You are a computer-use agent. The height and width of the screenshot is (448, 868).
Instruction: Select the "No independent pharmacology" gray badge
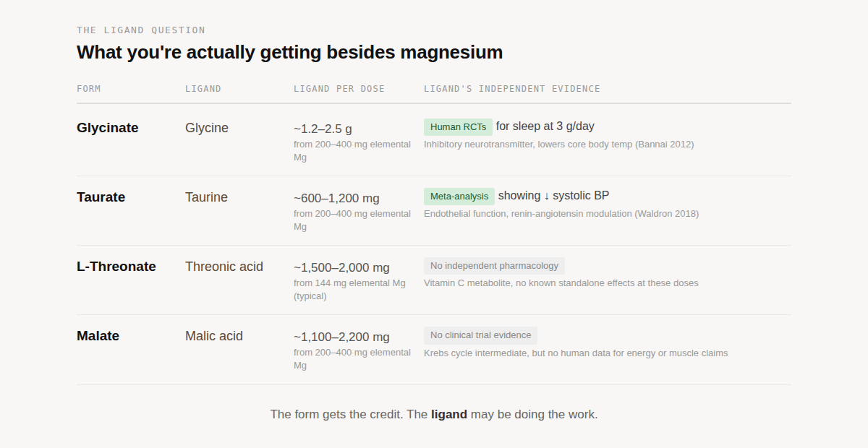pos(494,266)
